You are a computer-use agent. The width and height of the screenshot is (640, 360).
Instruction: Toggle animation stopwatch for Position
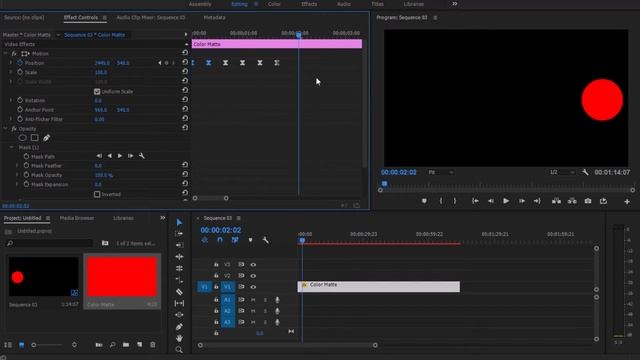coord(20,63)
